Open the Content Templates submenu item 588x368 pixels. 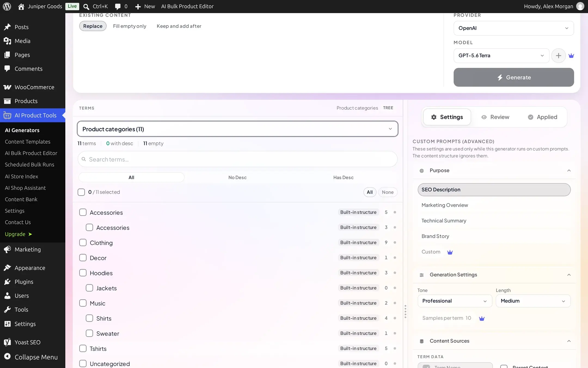[x=27, y=142]
